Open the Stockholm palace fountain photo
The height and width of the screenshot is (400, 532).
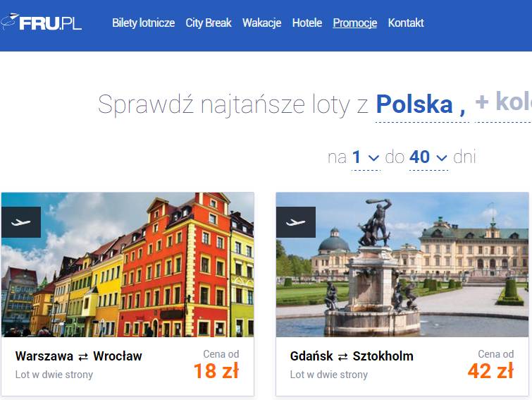(402, 265)
